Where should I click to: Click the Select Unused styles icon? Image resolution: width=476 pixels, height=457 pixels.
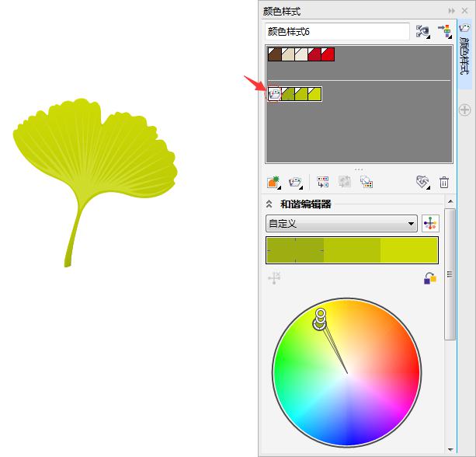423,182
